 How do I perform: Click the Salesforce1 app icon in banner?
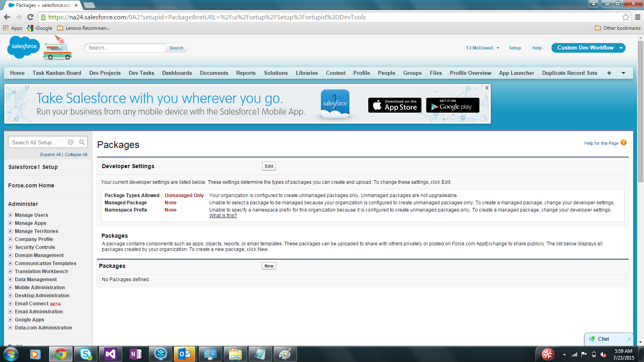tap(335, 103)
